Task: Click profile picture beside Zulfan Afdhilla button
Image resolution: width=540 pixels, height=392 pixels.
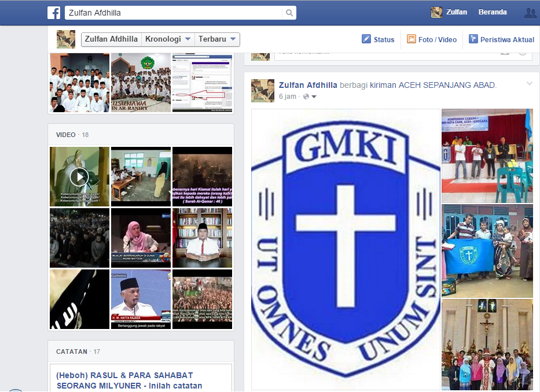Action: click(66, 39)
